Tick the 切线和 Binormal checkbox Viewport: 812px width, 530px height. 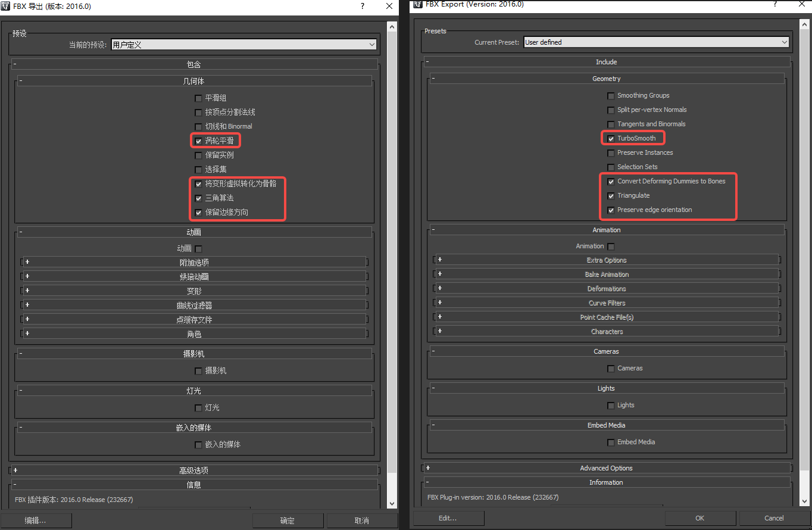click(198, 127)
